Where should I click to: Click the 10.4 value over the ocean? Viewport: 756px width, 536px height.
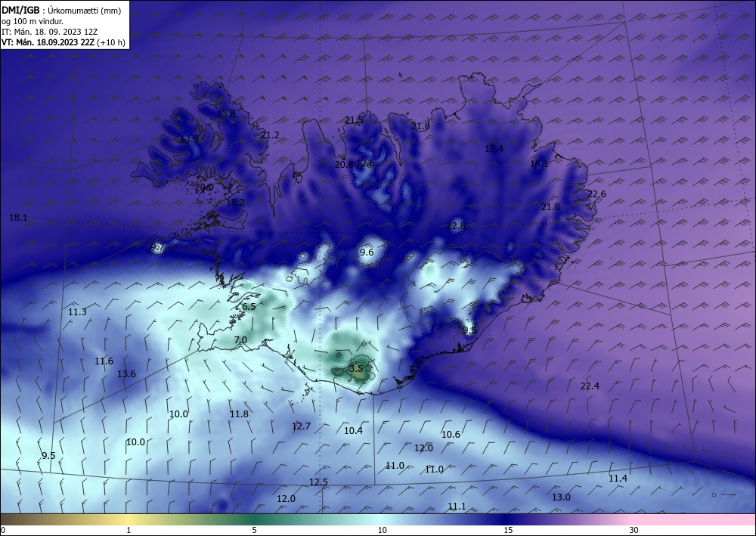(x=353, y=430)
